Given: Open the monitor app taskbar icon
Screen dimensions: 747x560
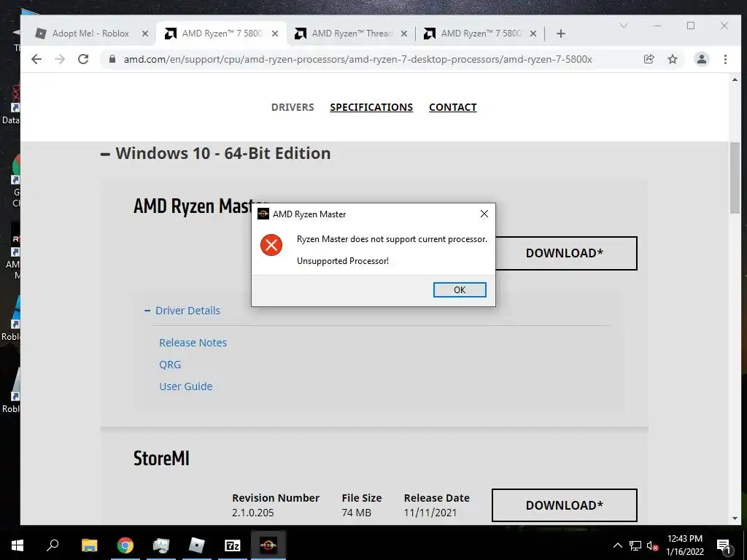Looking at the screenshot, I should coord(161,545).
